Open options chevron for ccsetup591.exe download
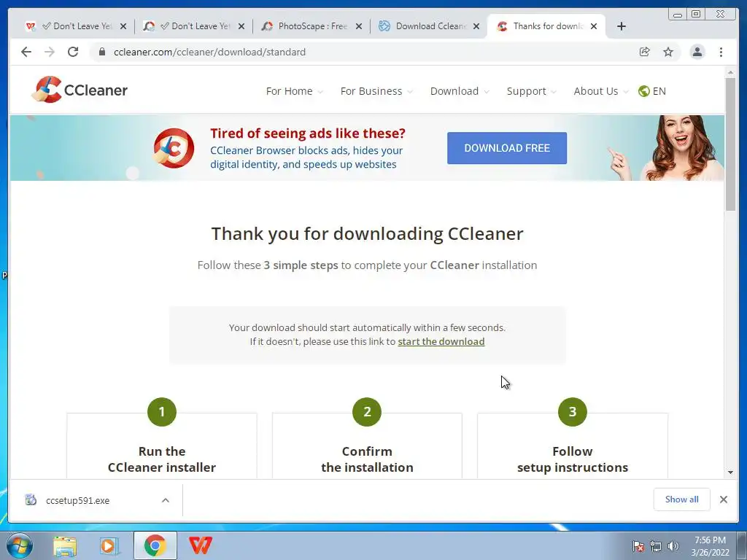This screenshot has width=747, height=560. click(166, 500)
